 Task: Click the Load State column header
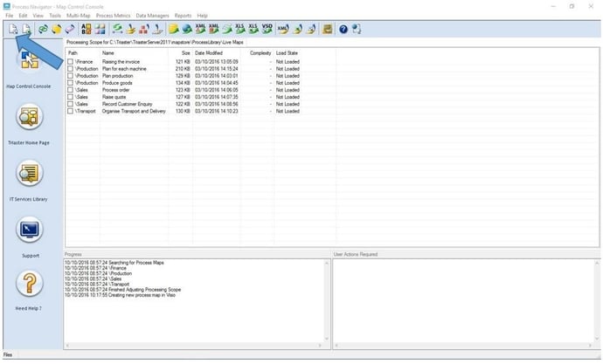(x=287, y=53)
